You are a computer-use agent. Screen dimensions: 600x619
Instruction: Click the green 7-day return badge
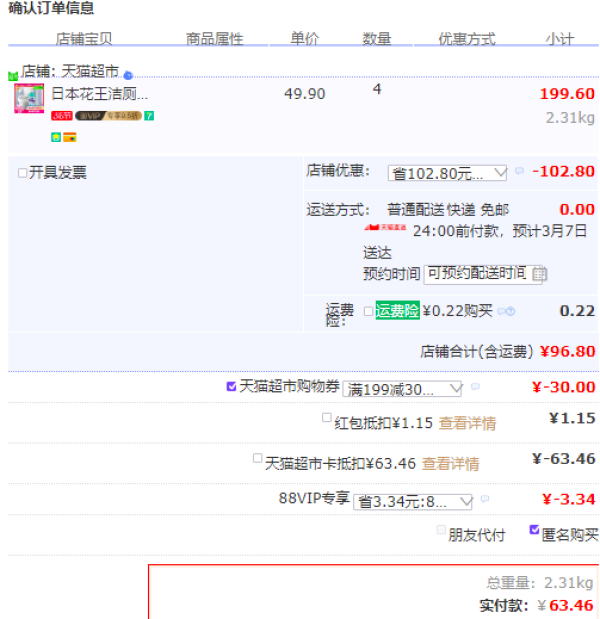click(149, 116)
